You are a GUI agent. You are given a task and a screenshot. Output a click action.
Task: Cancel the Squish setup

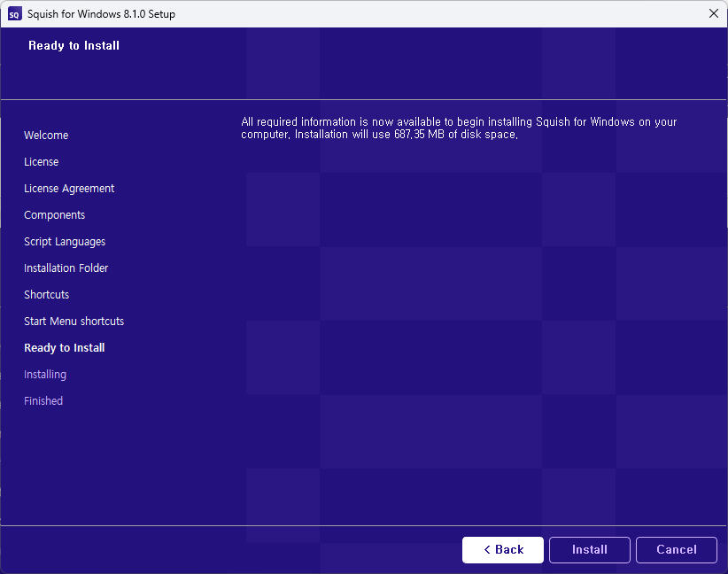(x=677, y=550)
